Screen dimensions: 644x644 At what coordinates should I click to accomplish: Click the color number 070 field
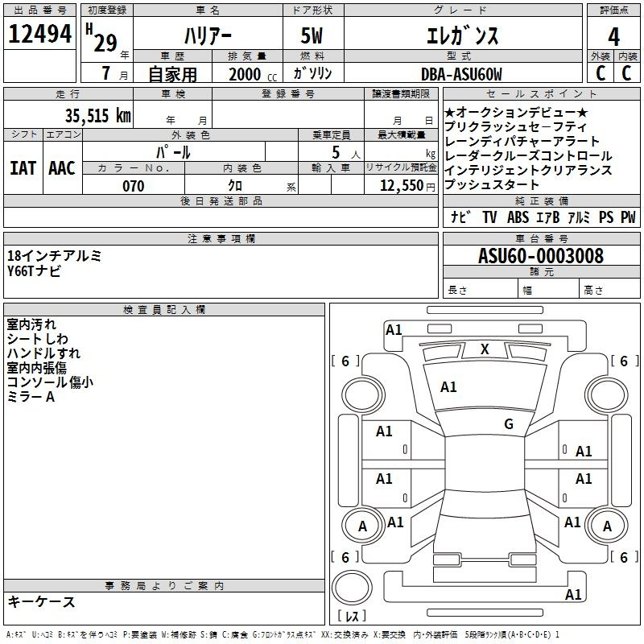pos(133,186)
